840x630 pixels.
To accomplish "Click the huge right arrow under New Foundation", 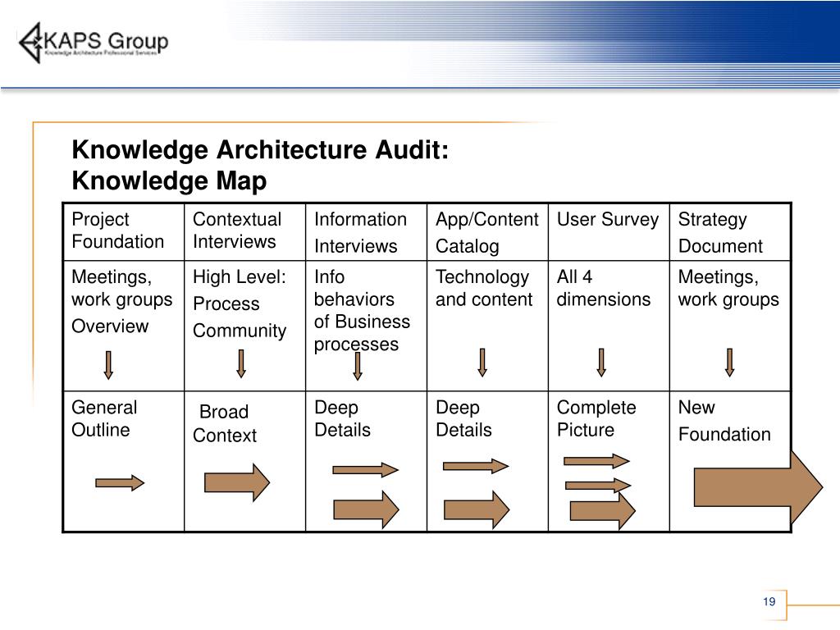I will tap(758, 487).
